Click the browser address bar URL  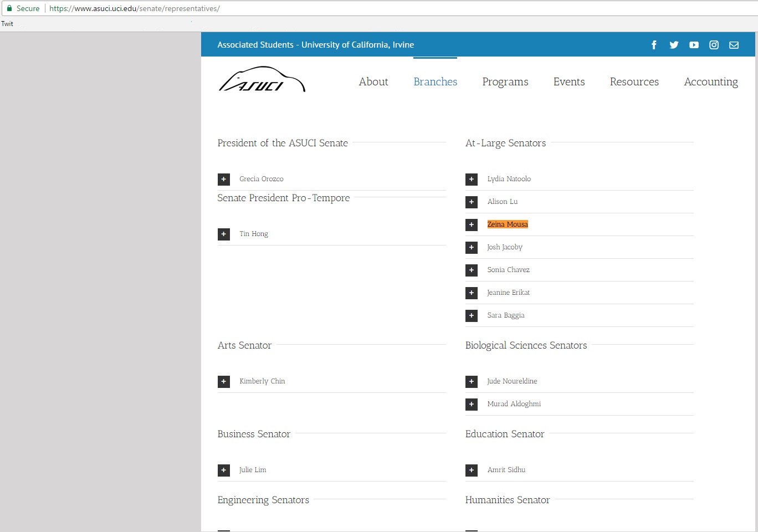pyautogui.click(x=134, y=8)
